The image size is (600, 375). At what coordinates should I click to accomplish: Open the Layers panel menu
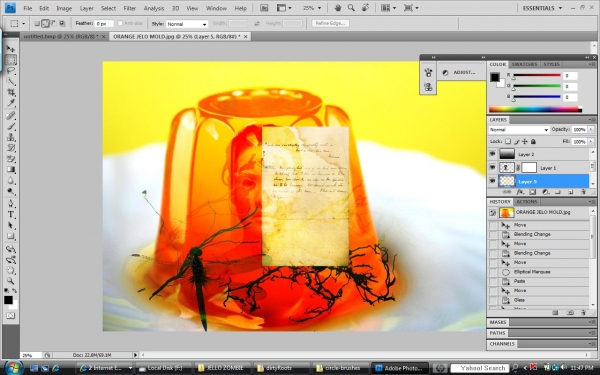[x=592, y=120]
